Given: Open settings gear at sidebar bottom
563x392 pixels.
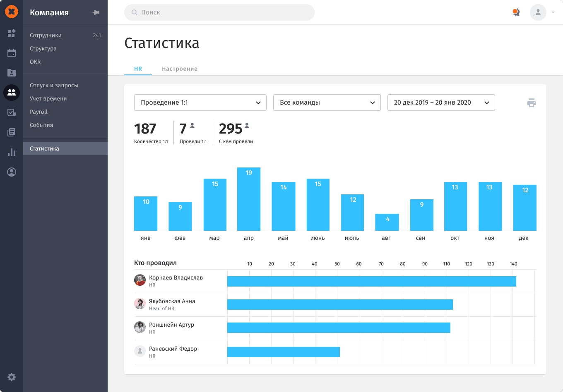Looking at the screenshot, I should coord(12,377).
